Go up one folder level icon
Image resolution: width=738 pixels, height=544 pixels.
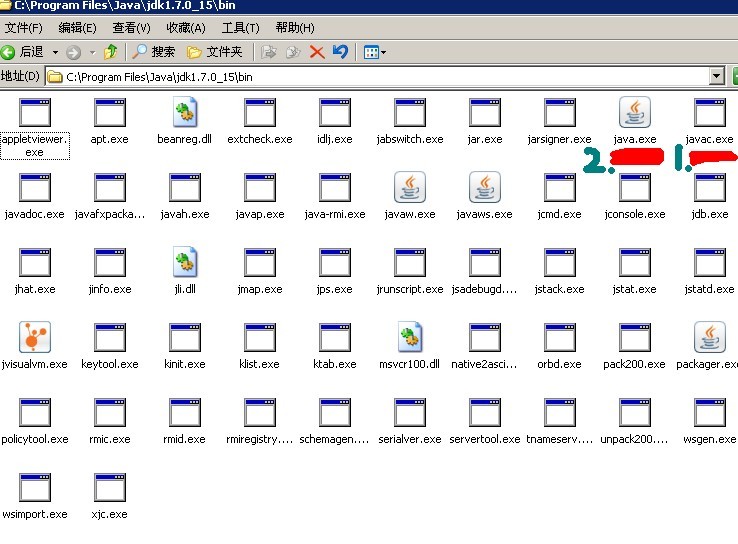pos(111,51)
